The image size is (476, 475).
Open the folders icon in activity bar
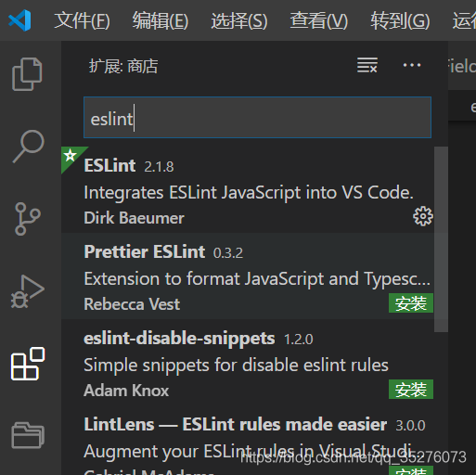point(28,435)
